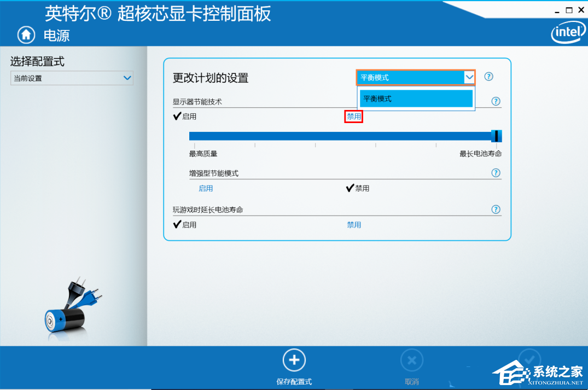Minimize the Intel control panel window
The height and width of the screenshot is (390, 588).
pyautogui.click(x=557, y=11)
